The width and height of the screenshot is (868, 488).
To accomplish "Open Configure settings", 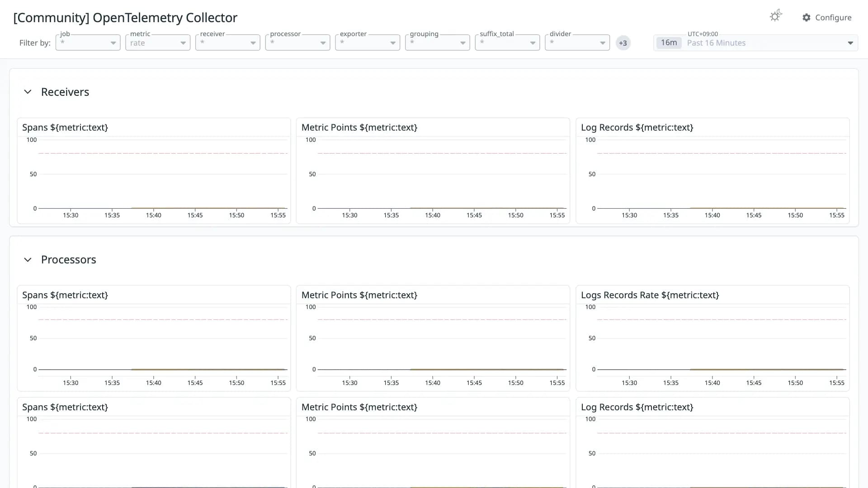I will point(827,17).
